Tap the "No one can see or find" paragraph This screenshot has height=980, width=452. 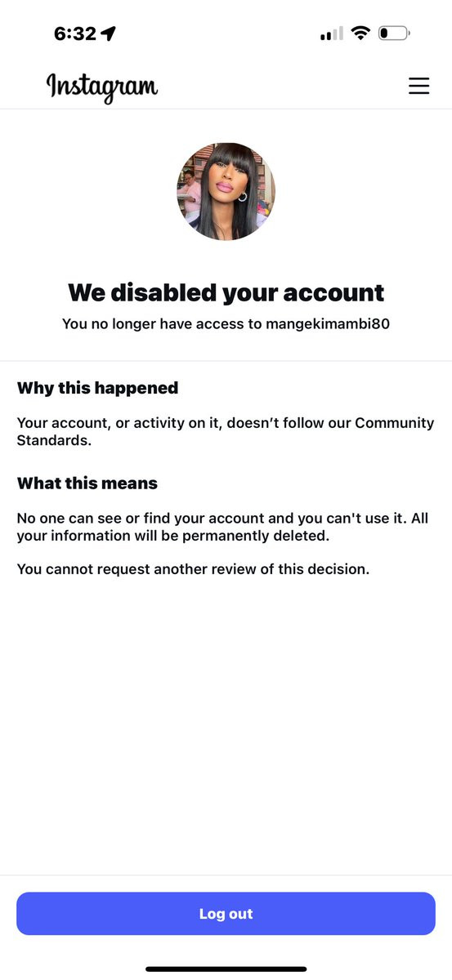click(x=222, y=528)
